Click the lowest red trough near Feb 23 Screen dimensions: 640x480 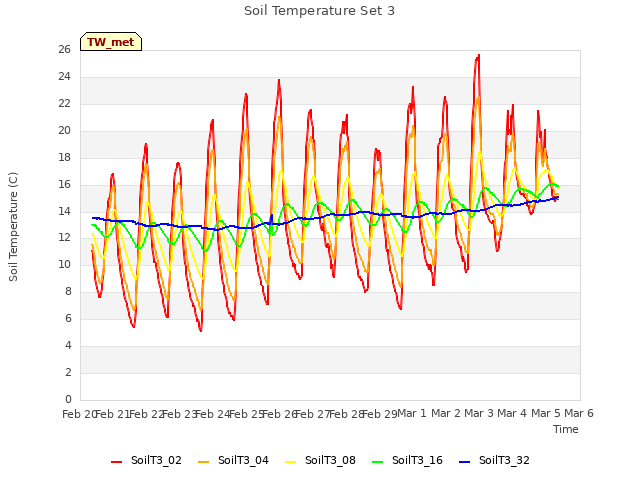[x=201, y=330]
